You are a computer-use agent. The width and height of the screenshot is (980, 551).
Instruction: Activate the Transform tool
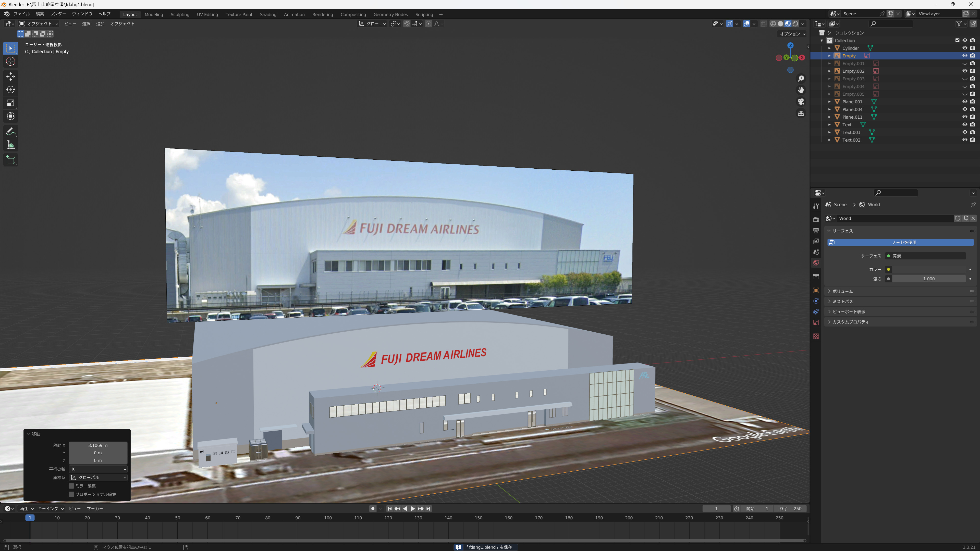11,116
